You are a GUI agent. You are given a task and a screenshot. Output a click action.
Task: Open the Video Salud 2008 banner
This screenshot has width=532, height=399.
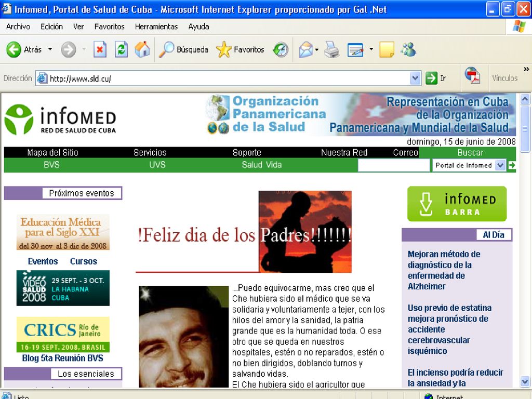coord(63,288)
